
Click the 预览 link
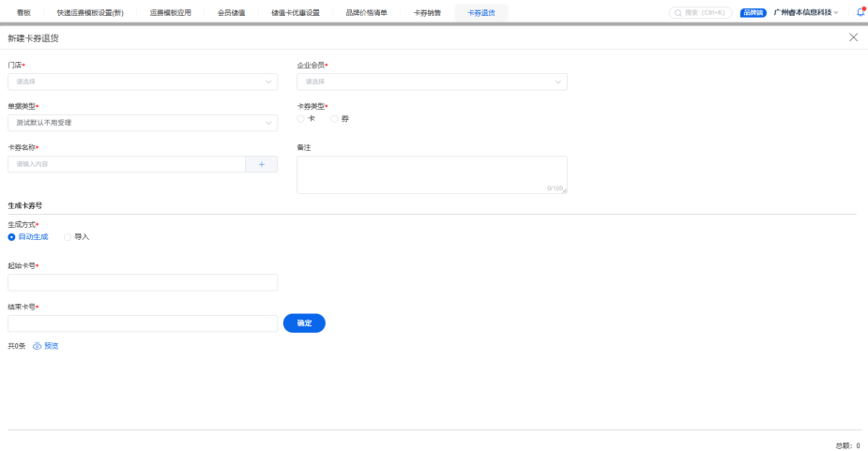[x=52, y=346]
